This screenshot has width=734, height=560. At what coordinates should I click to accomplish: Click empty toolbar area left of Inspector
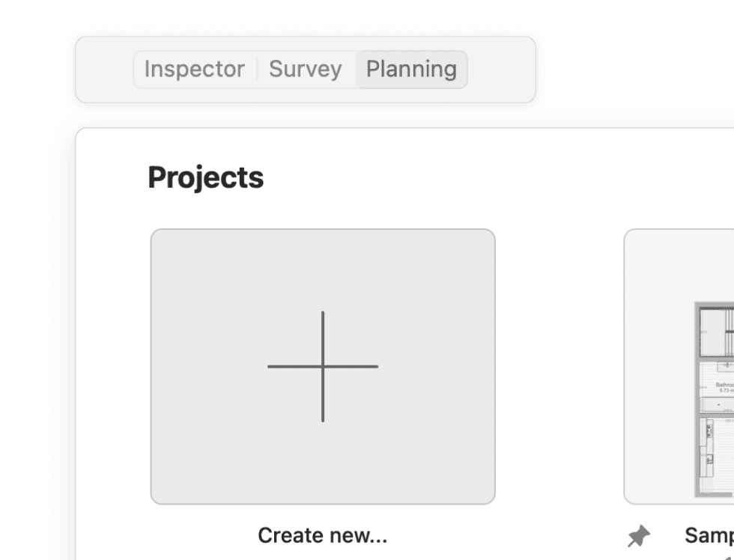pyautogui.click(x=105, y=70)
